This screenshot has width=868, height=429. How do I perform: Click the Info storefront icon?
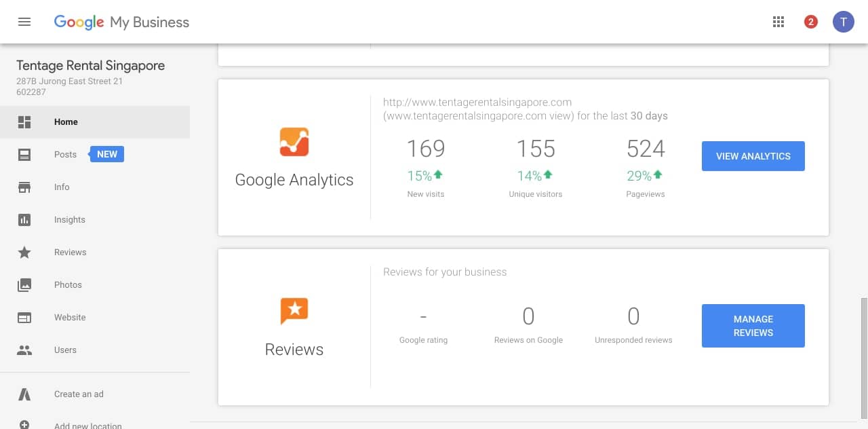(24, 187)
